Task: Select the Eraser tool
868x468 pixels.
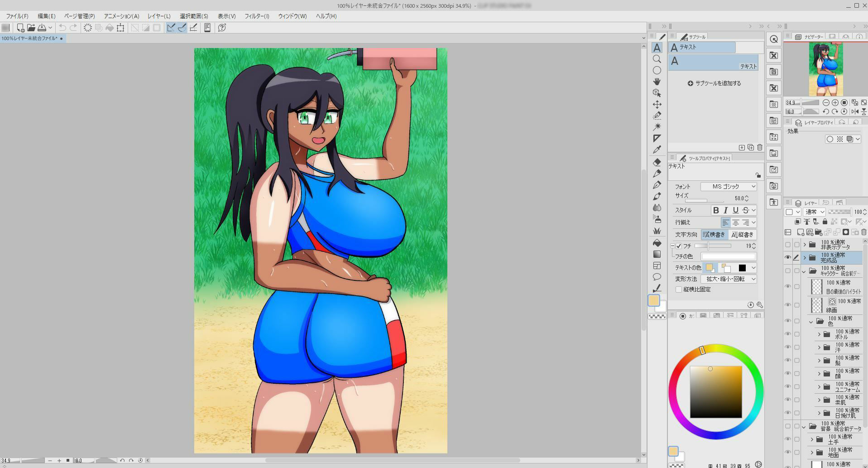Action: point(657,162)
